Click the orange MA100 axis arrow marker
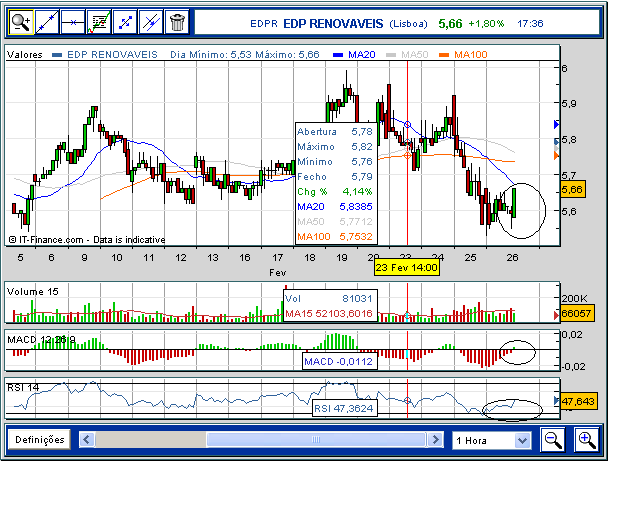Image resolution: width=640 pixels, height=512 pixels. pyautogui.click(x=556, y=155)
